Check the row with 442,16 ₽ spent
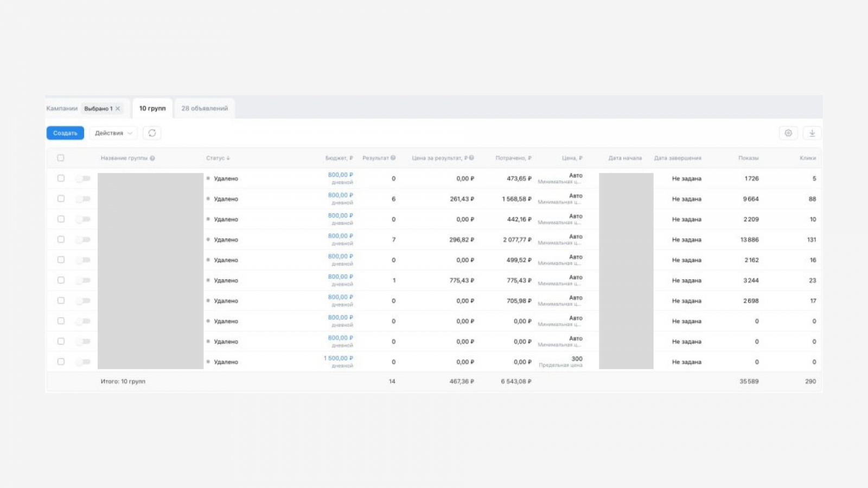 [61, 219]
